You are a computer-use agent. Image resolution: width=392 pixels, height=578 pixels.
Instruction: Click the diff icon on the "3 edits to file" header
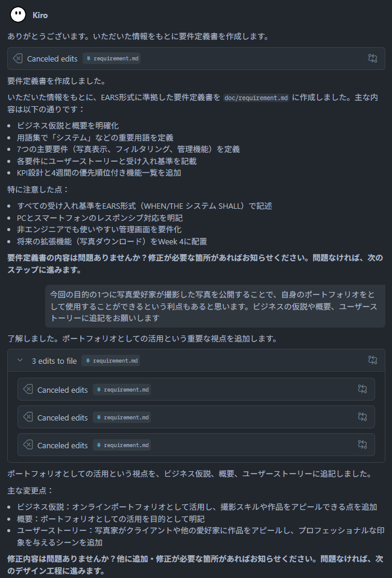tap(373, 360)
